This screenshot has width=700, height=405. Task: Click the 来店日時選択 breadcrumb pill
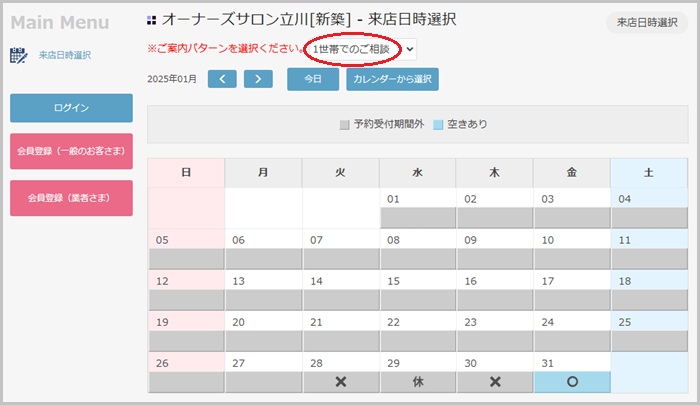coord(647,22)
